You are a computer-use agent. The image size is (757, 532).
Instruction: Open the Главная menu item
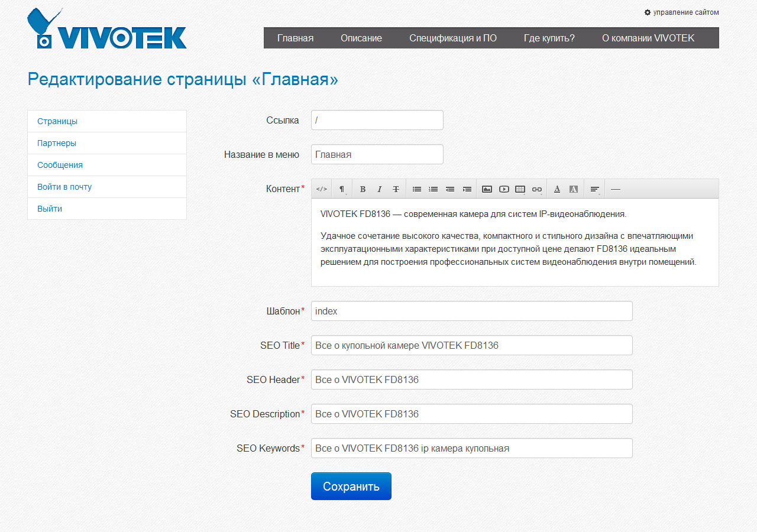coord(295,38)
